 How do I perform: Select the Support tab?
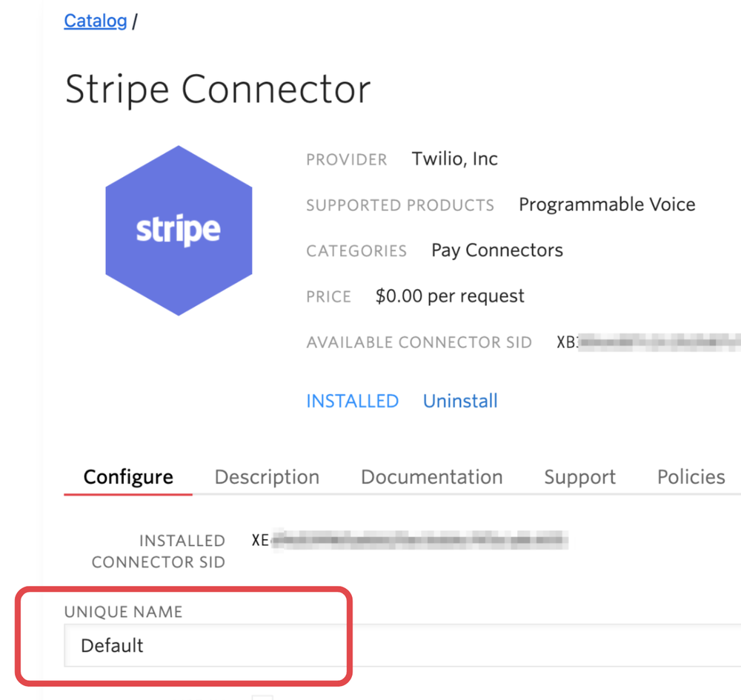tap(579, 477)
